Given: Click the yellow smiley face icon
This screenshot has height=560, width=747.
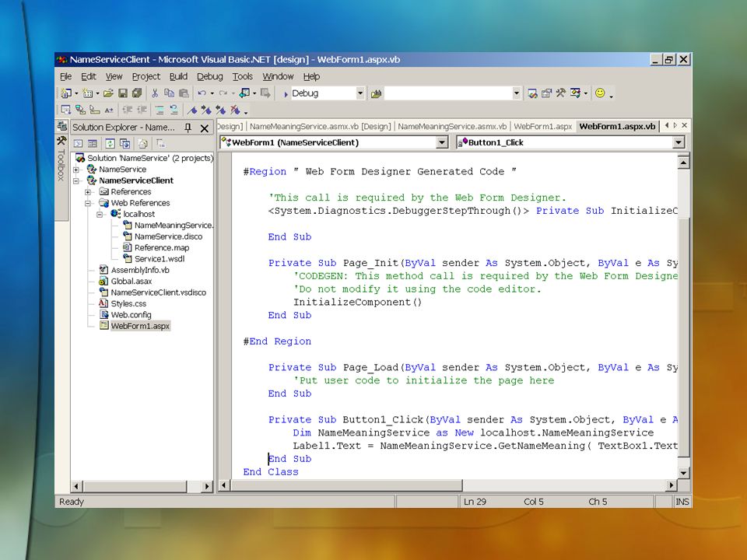Looking at the screenshot, I should click(600, 93).
